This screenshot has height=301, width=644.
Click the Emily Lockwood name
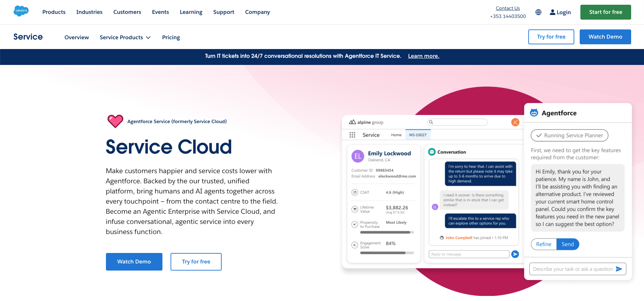coord(389,153)
